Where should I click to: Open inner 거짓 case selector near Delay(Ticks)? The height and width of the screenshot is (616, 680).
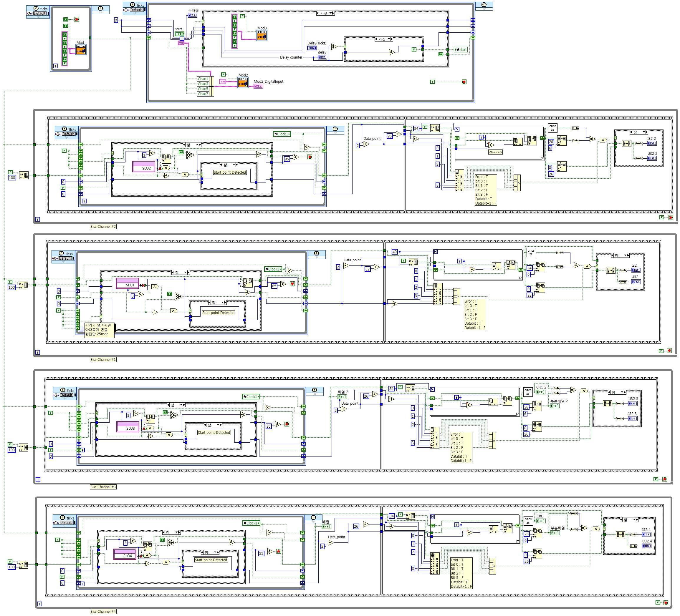[383, 39]
